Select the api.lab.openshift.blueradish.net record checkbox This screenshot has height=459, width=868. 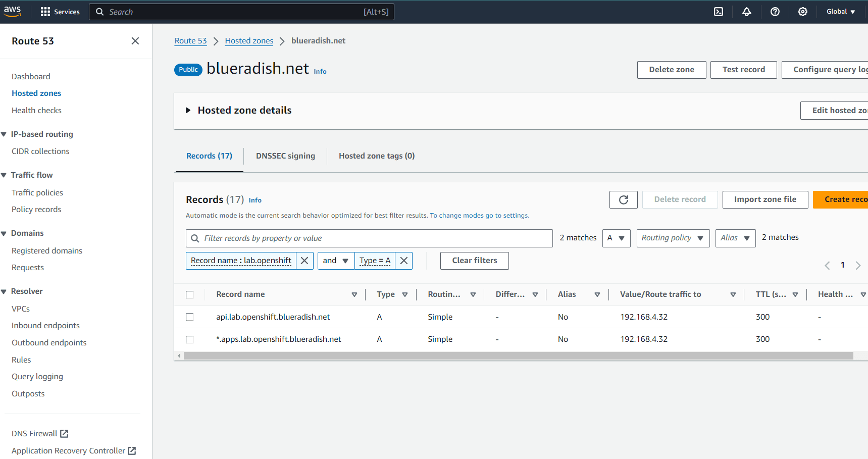point(190,317)
